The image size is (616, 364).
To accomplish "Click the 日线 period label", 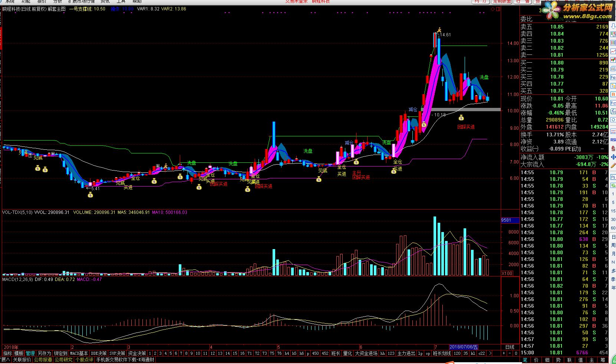I will click(510, 347).
